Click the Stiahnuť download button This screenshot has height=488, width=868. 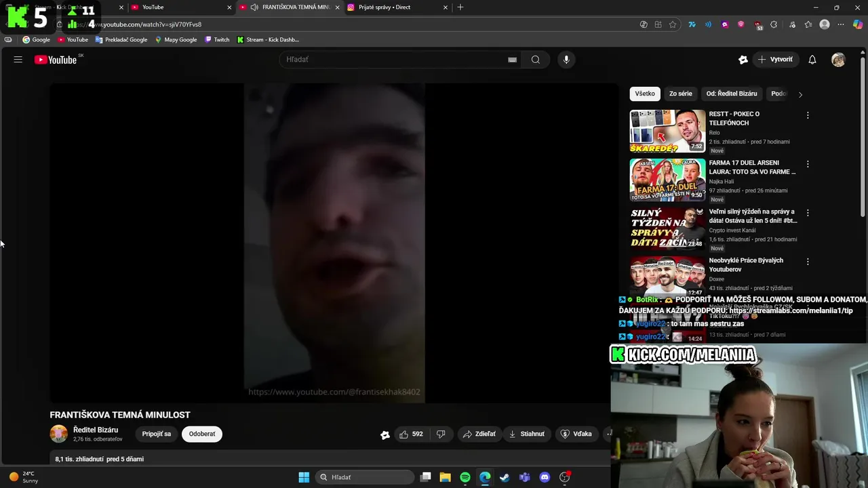527,434
